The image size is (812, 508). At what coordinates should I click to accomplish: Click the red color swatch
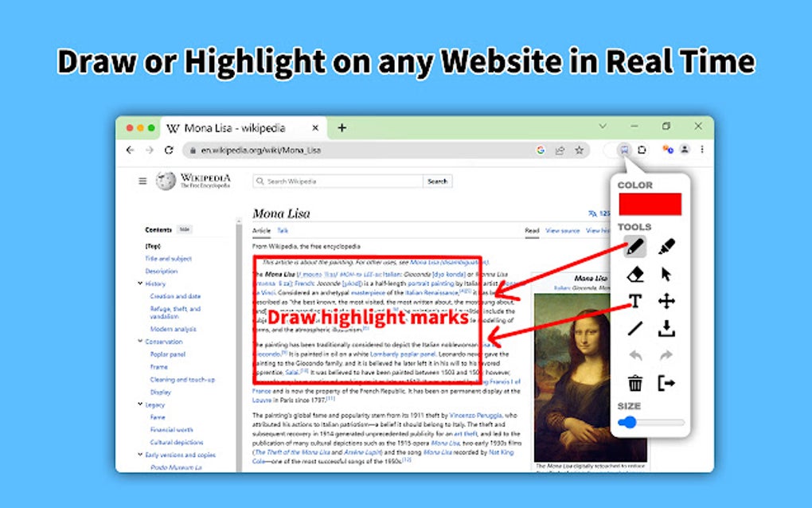[x=650, y=203]
